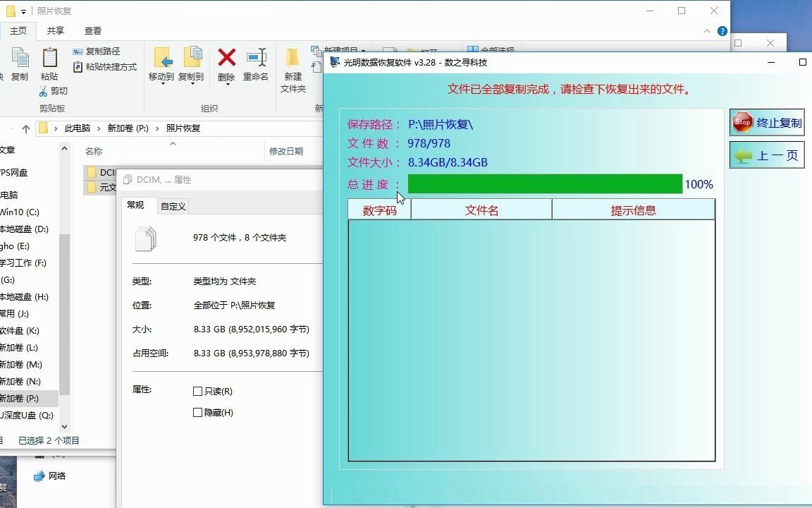
Task: Click the red Delete icon
Action: click(227, 58)
